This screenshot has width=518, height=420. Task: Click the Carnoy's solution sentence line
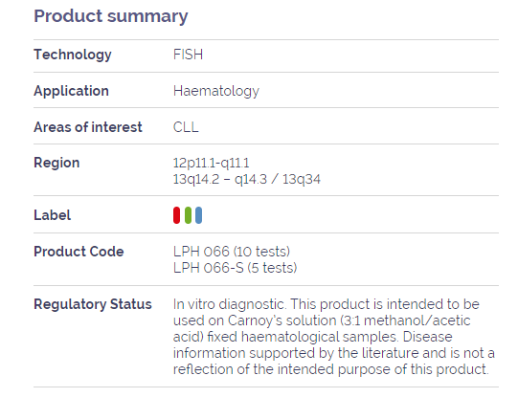(x=322, y=321)
